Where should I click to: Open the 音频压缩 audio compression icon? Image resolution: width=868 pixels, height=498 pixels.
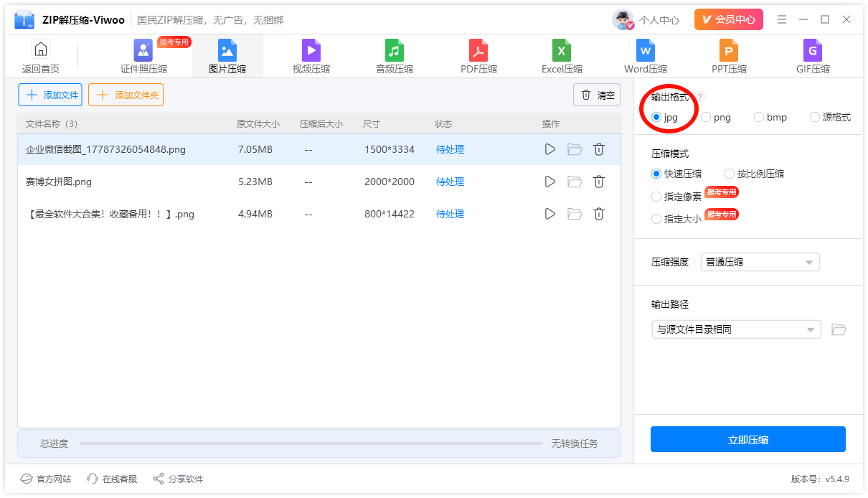pos(395,50)
